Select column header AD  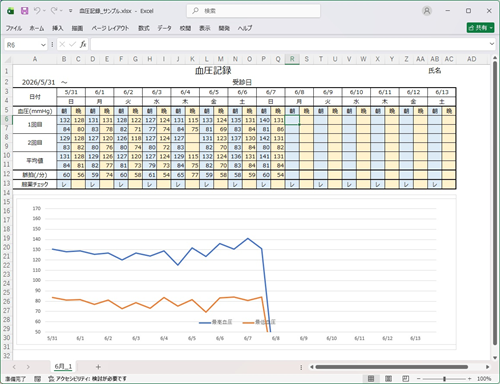[x=471, y=59]
